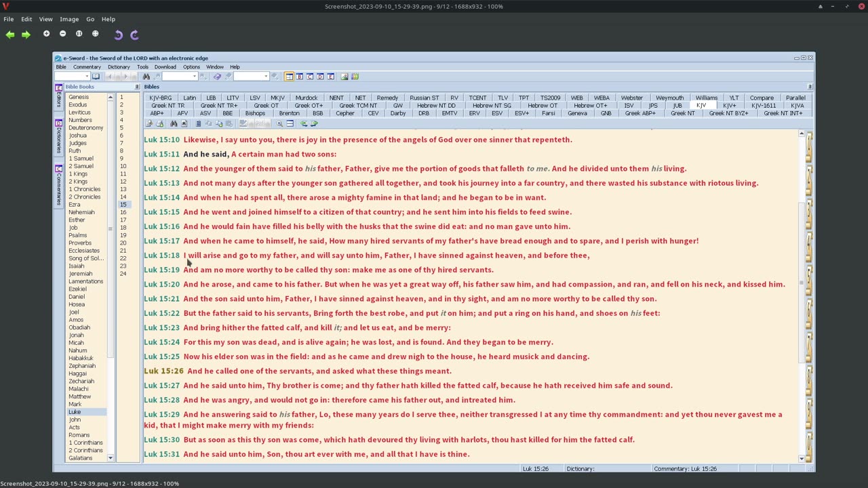Open the third toolbar combo box dropdown
The width and height of the screenshot is (868, 488).
coord(266,77)
